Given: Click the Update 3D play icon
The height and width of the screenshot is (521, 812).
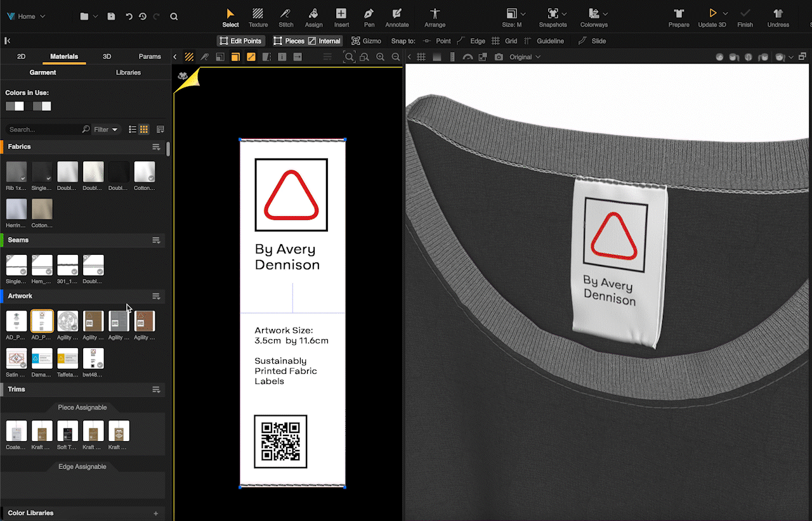Looking at the screenshot, I should click(x=712, y=13).
